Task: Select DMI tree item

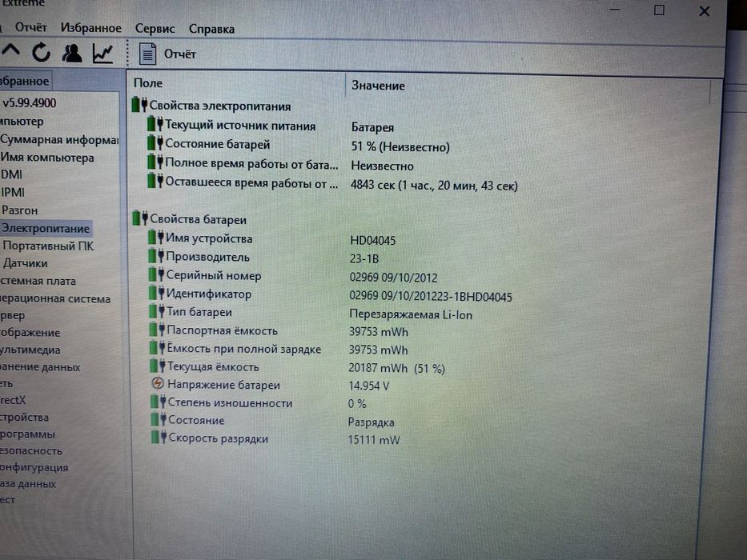Action: click(11, 174)
